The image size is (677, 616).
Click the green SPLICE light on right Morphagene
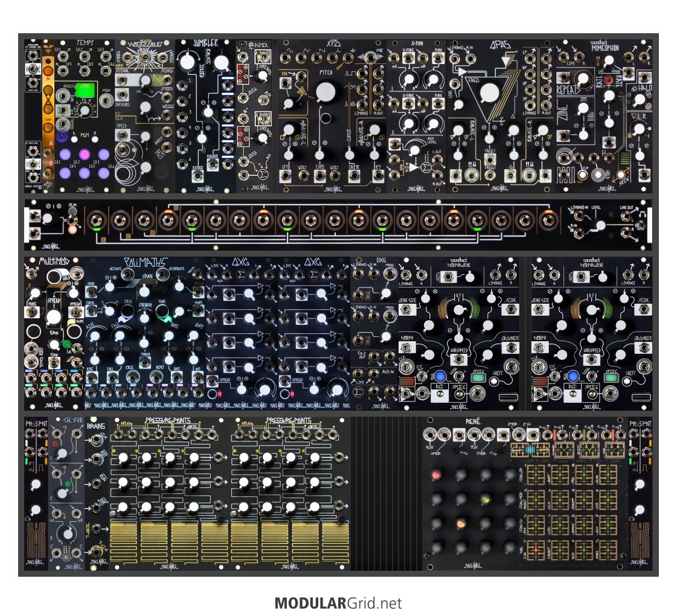[x=613, y=377]
